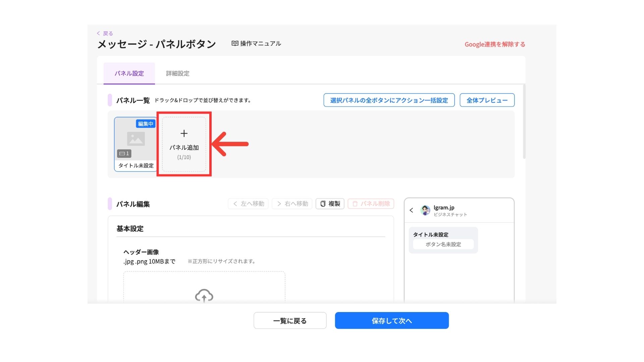Switch to パネル設定 tab

coord(129,73)
